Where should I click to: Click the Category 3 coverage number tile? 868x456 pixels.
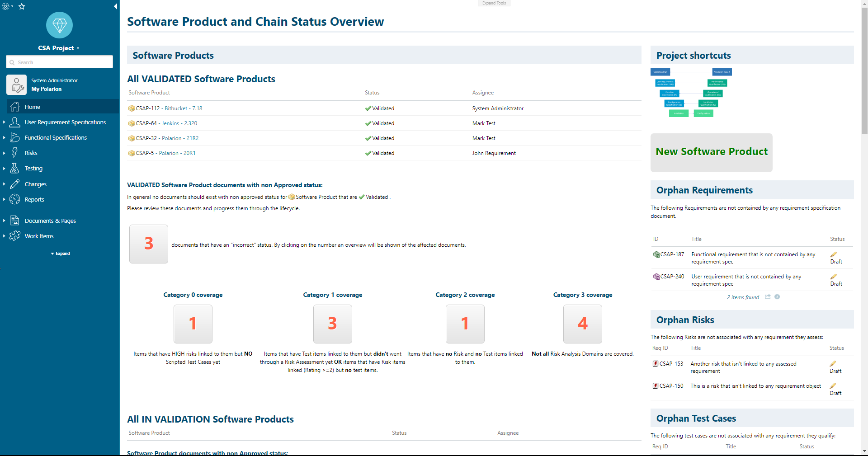point(582,324)
